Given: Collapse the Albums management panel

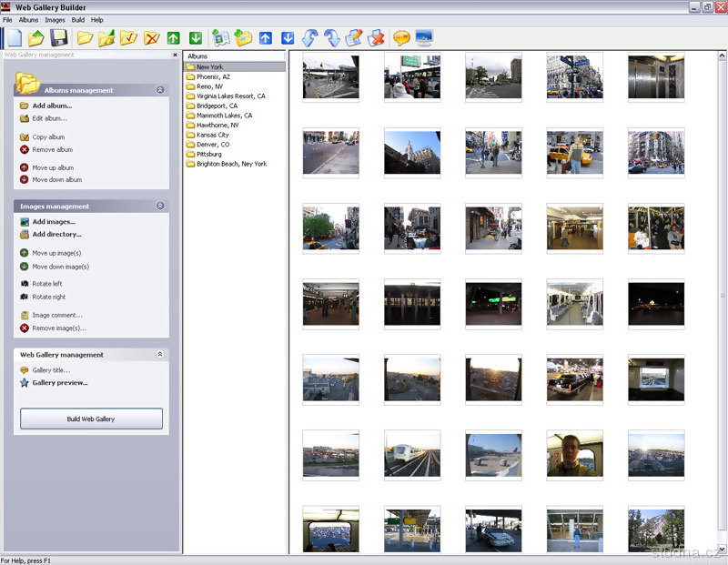Looking at the screenshot, I should coord(160,90).
